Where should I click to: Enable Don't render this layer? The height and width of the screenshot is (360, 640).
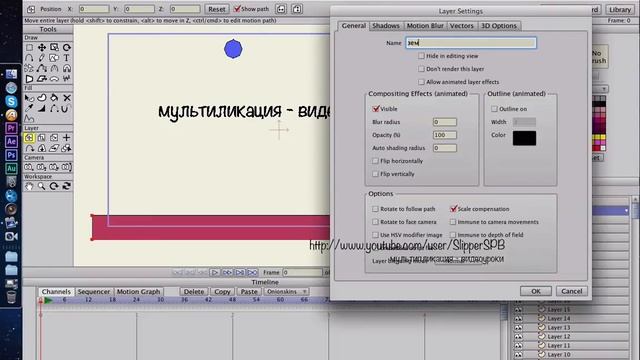click(x=421, y=69)
